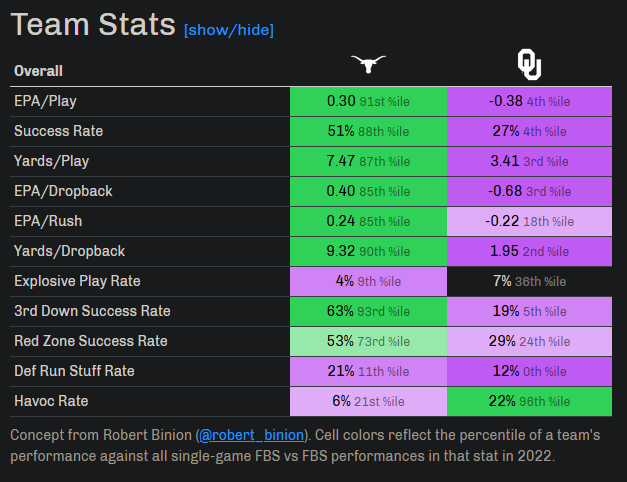Click Oklahoma Explosive Play Rate 7% cell
This screenshot has height=482, width=627.
[529, 281]
